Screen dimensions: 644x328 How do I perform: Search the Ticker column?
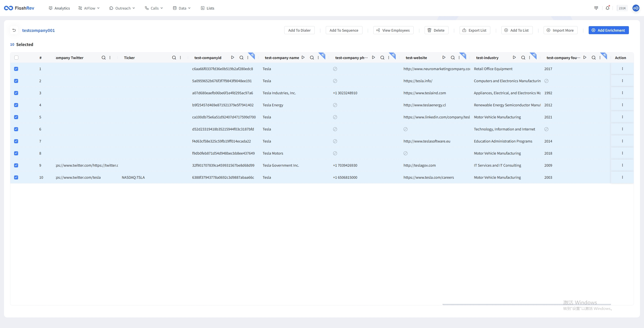(x=174, y=58)
